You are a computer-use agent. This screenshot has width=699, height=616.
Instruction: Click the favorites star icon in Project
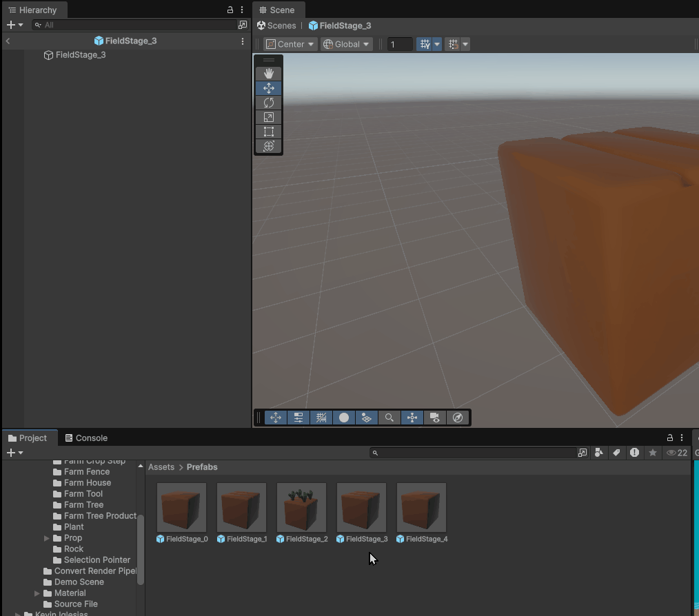(652, 453)
